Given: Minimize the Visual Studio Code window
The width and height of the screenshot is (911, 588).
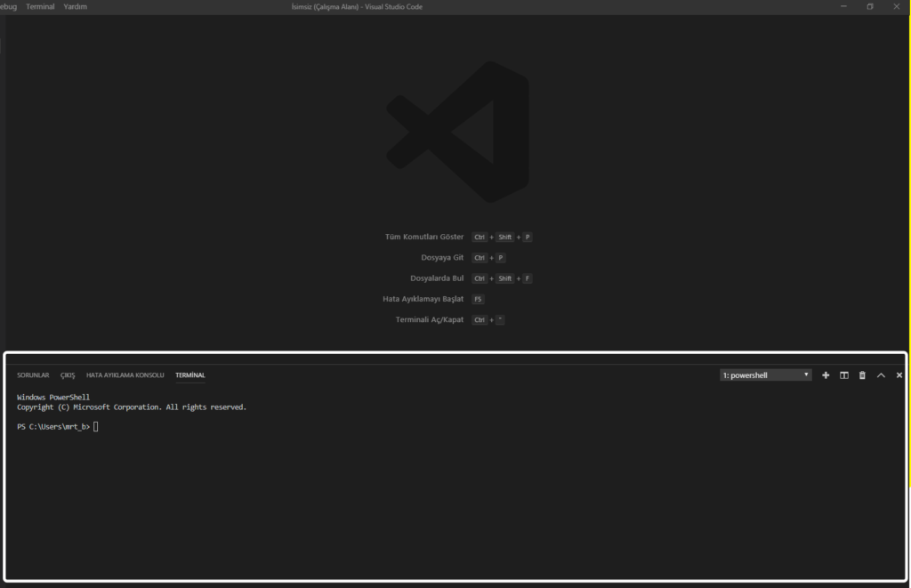Looking at the screenshot, I should point(843,6).
